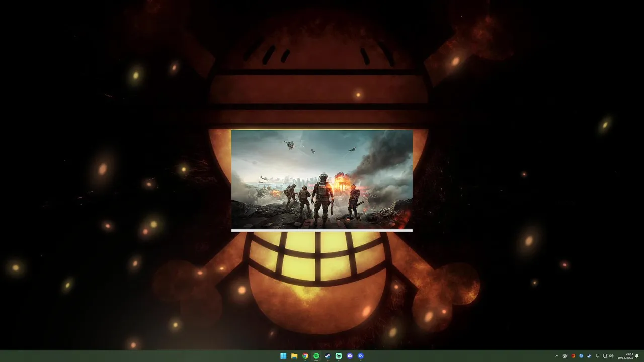Open the Steam icon in the system tray

pos(589,356)
